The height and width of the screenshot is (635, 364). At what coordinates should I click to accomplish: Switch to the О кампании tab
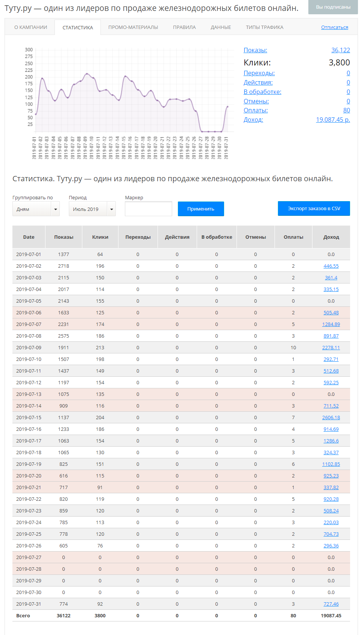[30, 27]
